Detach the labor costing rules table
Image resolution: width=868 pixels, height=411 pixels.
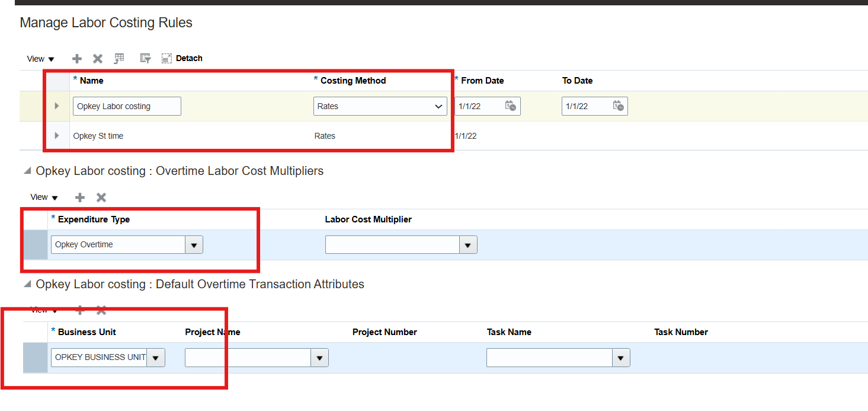[182, 58]
